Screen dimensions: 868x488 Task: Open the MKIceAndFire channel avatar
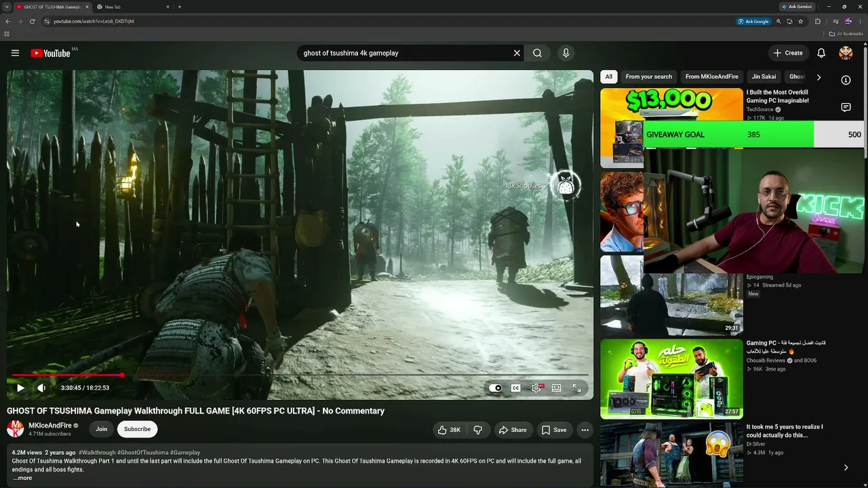pos(15,428)
